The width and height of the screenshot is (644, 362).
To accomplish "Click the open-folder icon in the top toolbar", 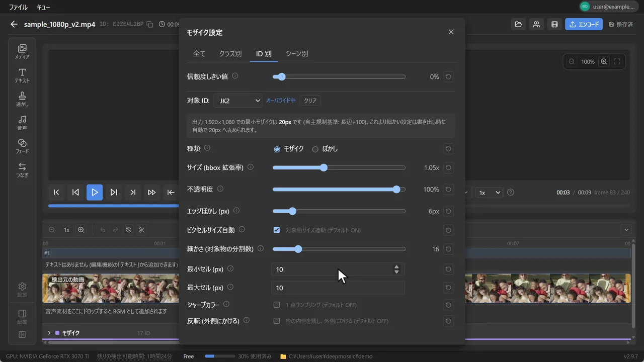I will click(x=517, y=24).
